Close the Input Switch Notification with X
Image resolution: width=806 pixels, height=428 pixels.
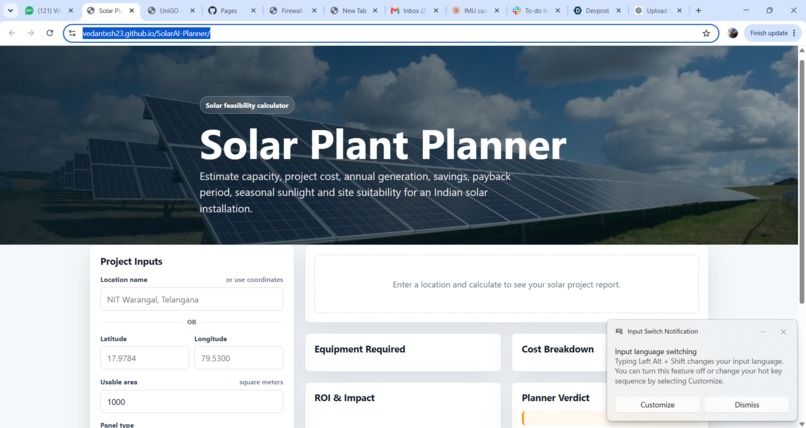click(783, 331)
